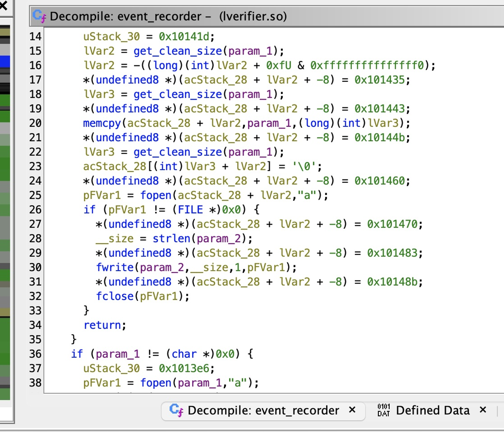Click the return statement on line 34
Viewport: 504px width, 432px height.
102,325
